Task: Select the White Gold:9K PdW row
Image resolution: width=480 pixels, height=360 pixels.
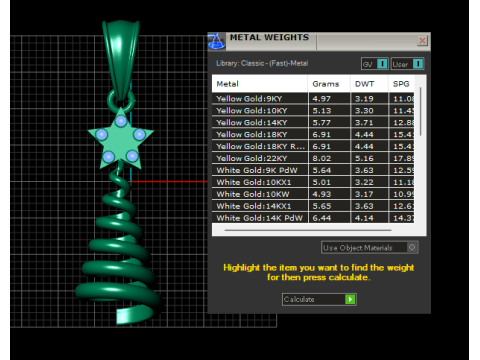Action: point(313,170)
